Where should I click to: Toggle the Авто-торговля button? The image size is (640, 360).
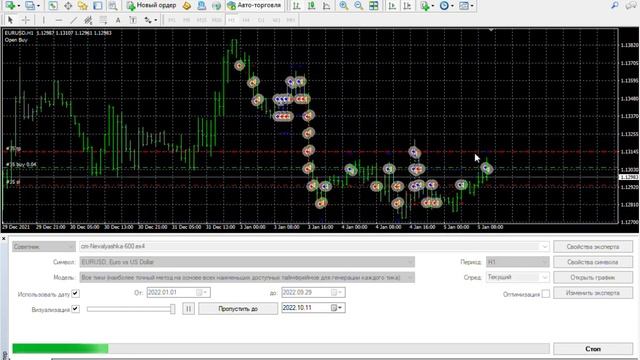tap(254, 6)
